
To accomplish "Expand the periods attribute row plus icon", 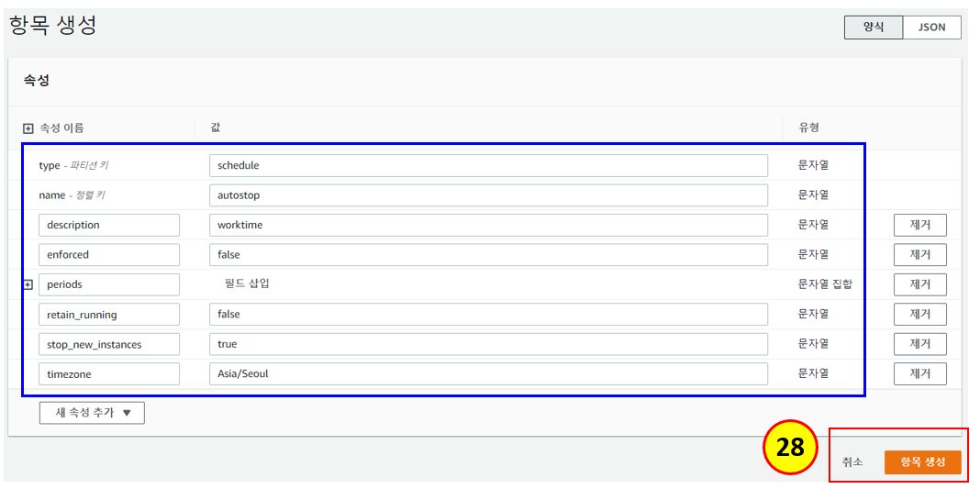I will 28,284.
